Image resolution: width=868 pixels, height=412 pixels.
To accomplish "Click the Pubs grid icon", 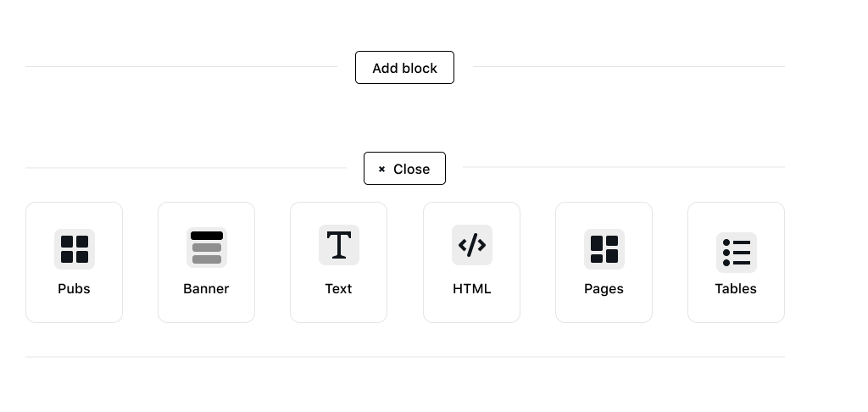I will [x=75, y=249].
